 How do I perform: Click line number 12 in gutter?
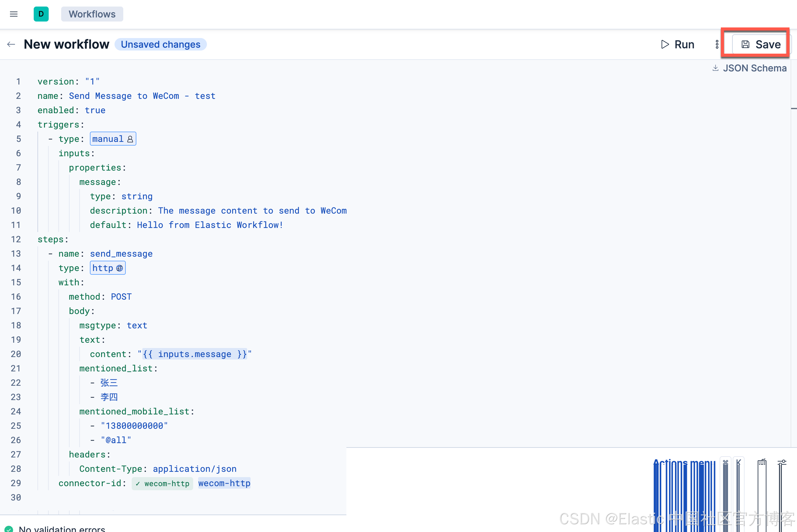16,239
